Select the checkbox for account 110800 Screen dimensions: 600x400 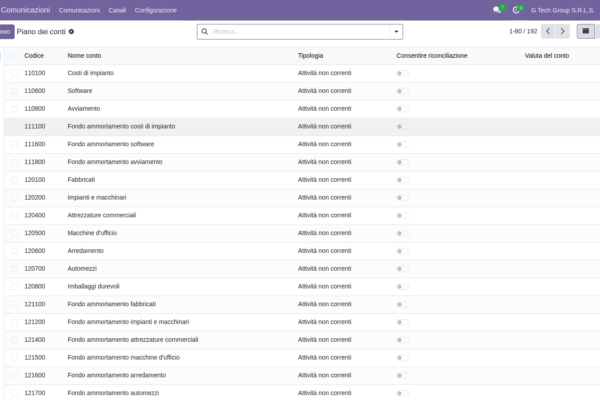click(15, 109)
